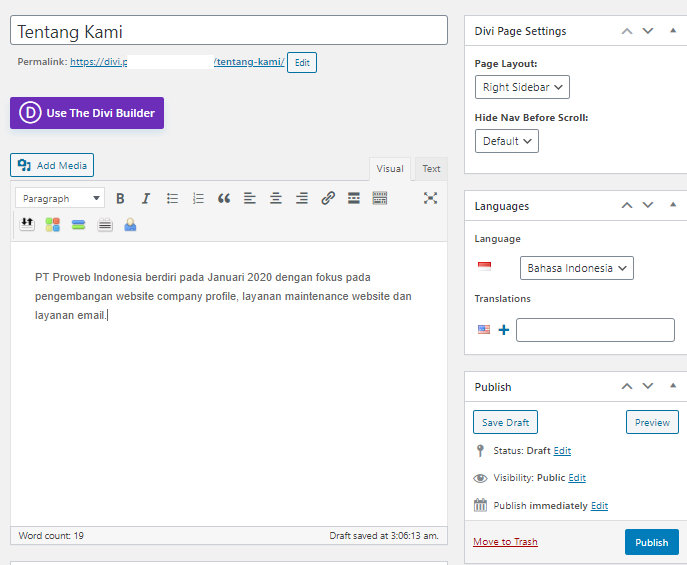Viewport: 687px width, 565px height.
Task: Move Divi Page Settings panel up
Action: [x=627, y=31]
